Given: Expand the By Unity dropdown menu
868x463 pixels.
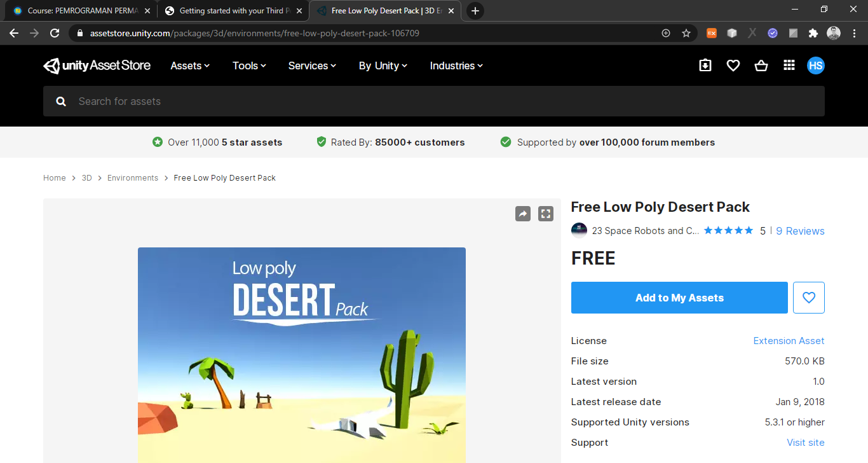Looking at the screenshot, I should [x=383, y=66].
